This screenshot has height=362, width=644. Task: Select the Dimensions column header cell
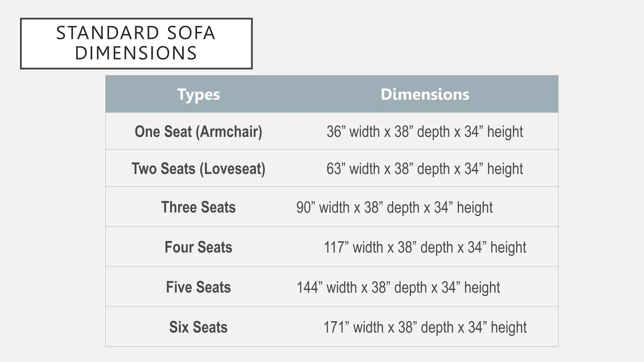pyautogui.click(x=425, y=94)
